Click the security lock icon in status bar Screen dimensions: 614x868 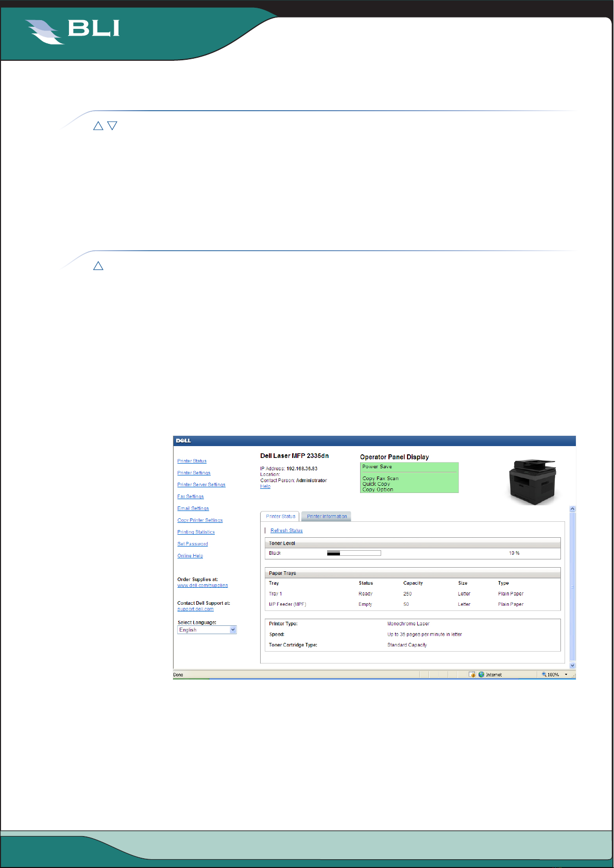(x=472, y=674)
